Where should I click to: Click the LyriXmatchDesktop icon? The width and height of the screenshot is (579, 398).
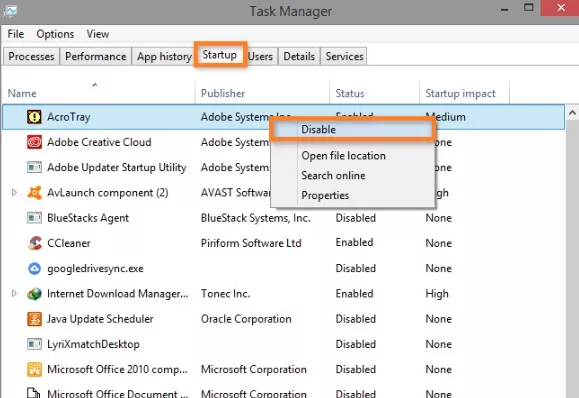point(34,344)
